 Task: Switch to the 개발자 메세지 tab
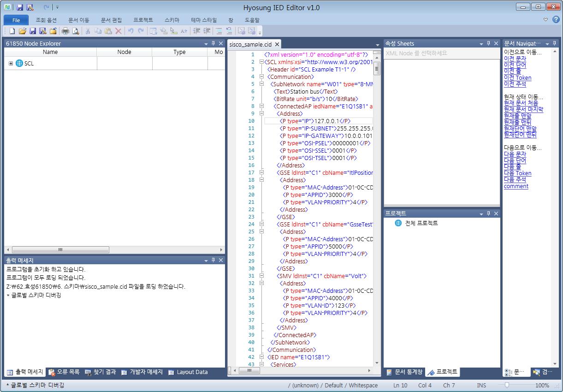click(x=142, y=372)
